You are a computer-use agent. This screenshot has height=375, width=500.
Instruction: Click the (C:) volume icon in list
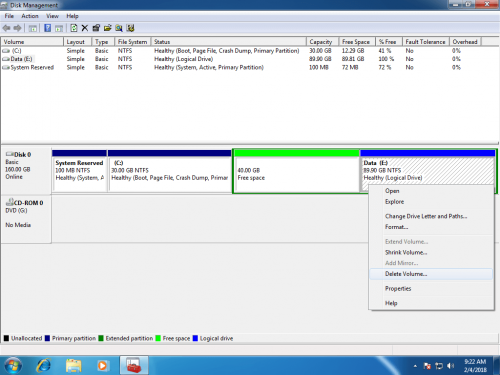pos(6,51)
